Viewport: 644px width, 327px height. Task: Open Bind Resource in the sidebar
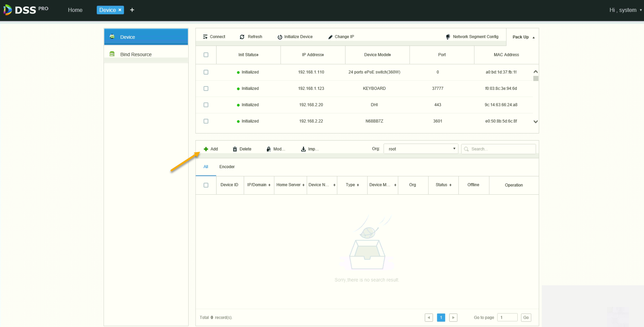136,54
